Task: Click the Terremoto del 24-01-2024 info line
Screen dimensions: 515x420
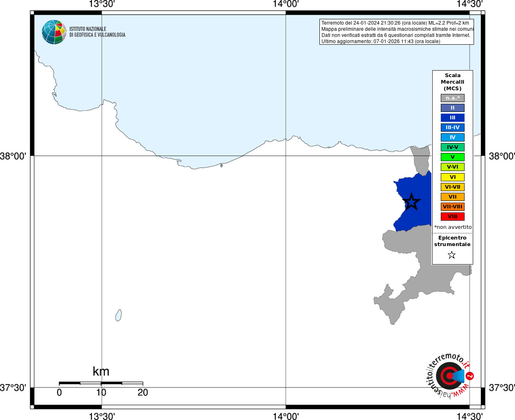Action: [x=395, y=23]
